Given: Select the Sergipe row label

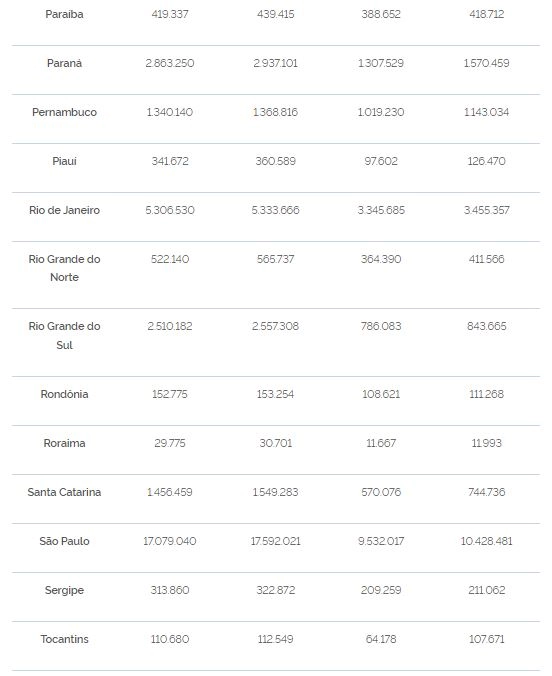Looking at the screenshot, I should pos(64,590).
